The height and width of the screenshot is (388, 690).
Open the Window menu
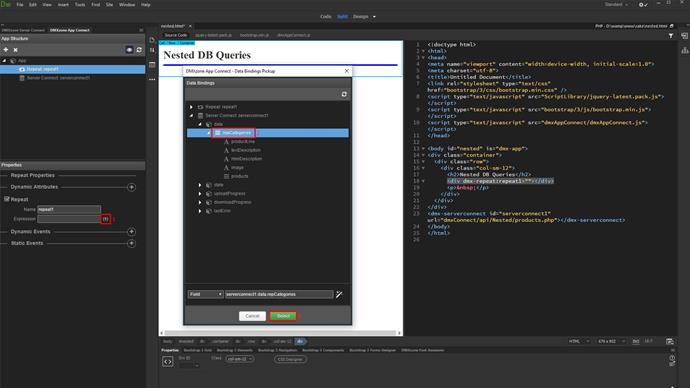point(127,4)
